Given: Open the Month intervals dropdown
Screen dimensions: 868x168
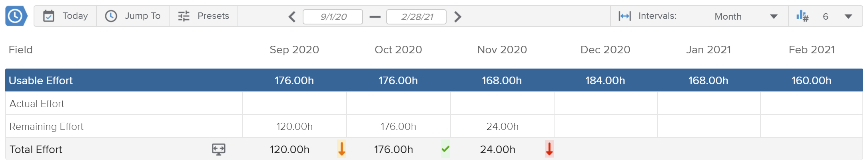Looking at the screenshot, I should tap(745, 16).
